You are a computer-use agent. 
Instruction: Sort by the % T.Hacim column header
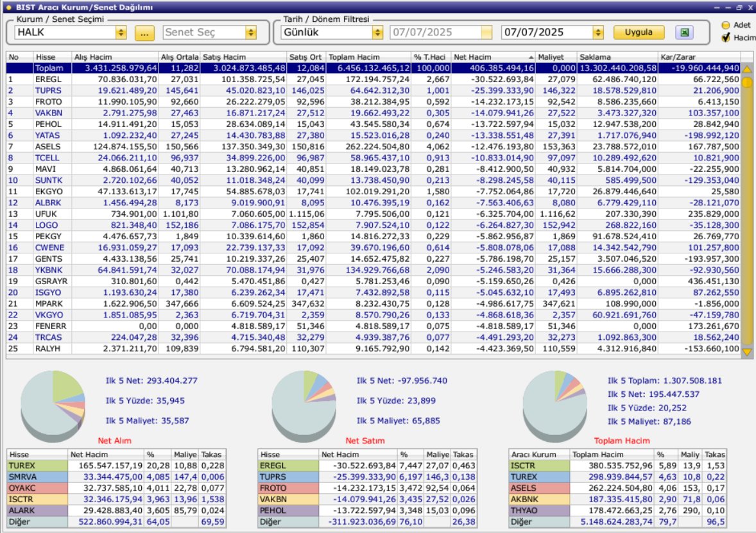coord(431,57)
